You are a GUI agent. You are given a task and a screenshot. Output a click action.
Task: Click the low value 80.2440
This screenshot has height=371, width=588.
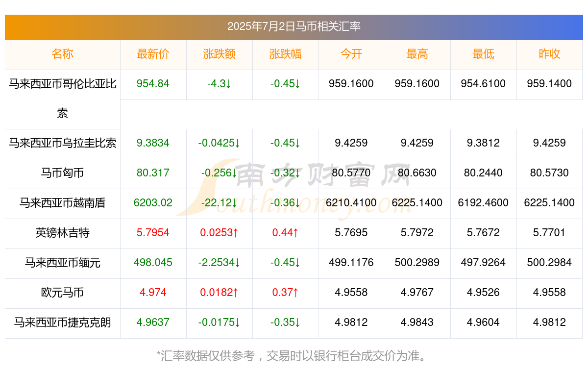pos(483,173)
